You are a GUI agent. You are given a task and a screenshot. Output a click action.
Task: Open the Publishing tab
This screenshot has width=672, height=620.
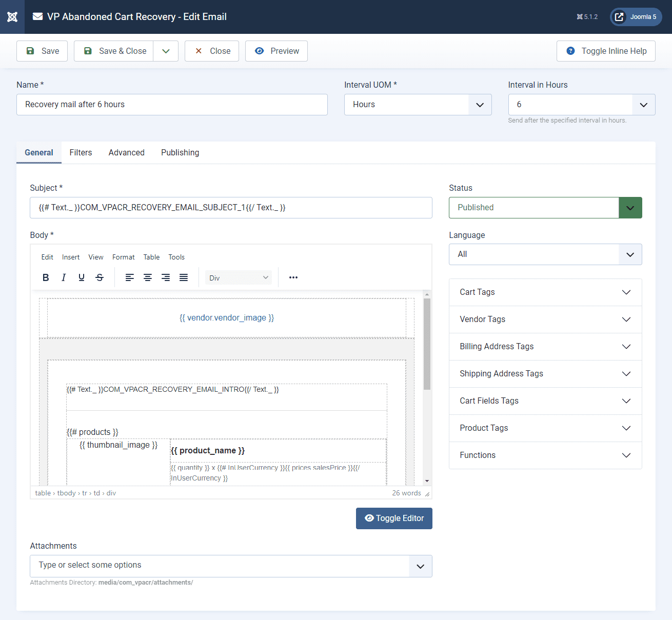tap(180, 153)
